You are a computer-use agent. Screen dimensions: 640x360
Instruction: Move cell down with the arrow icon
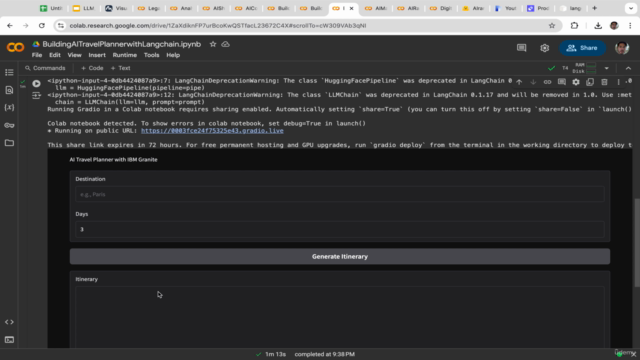click(x=533, y=82)
